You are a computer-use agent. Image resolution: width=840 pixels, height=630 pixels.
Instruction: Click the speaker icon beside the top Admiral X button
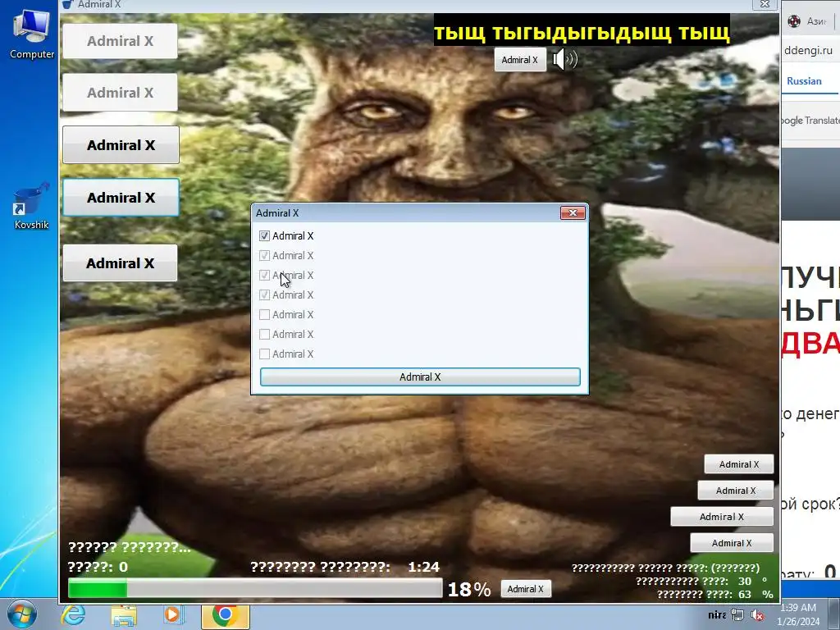[x=565, y=59]
